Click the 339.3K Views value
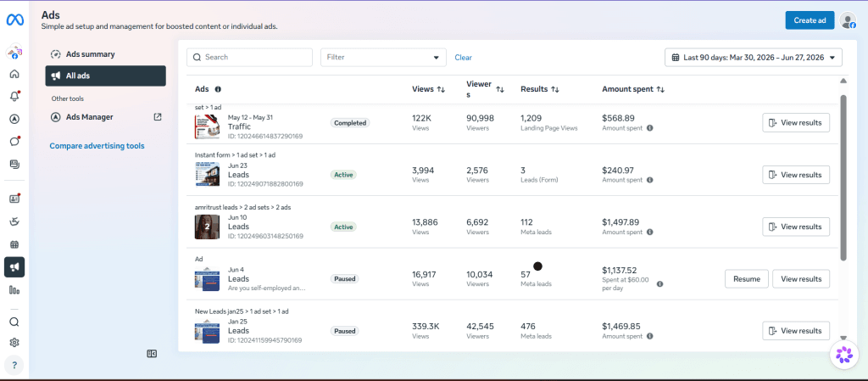This screenshot has width=868, height=381. pos(426,326)
